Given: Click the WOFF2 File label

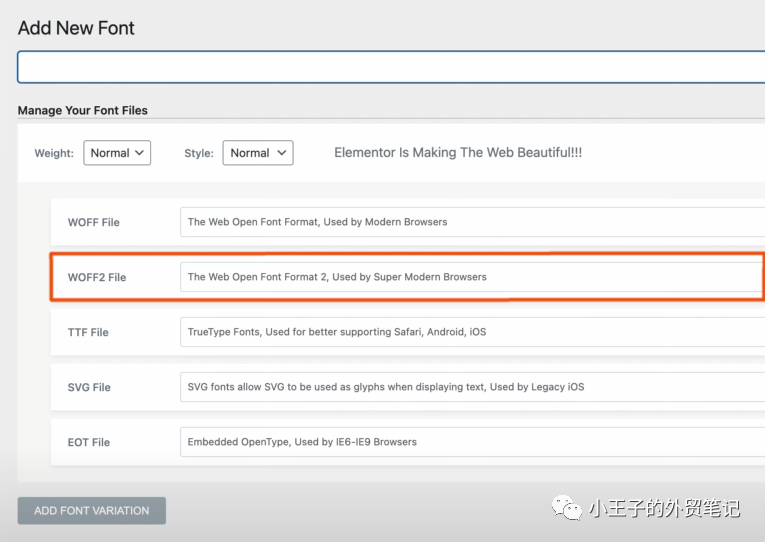Looking at the screenshot, I should coord(97,278).
